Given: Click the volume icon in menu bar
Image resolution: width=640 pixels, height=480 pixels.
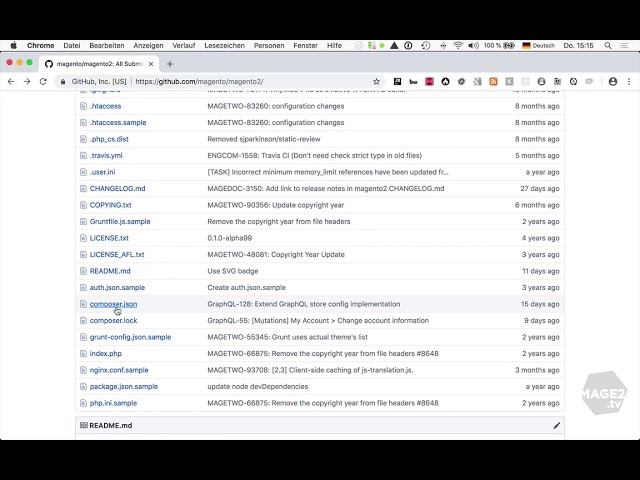Looking at the screenshot, I should pos(473,45).
